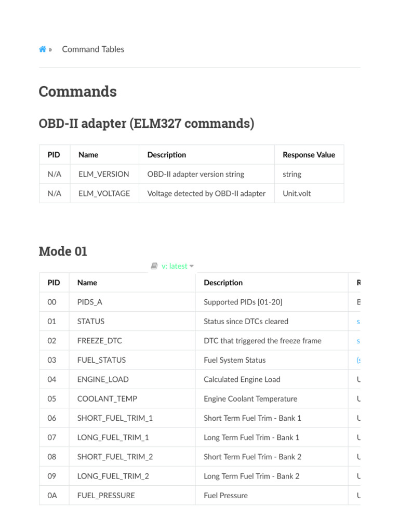Viewport: 399px width, 532px height.
Task: Click the Commands page heading
Action: pyautogui.click(x=77, y=91)
